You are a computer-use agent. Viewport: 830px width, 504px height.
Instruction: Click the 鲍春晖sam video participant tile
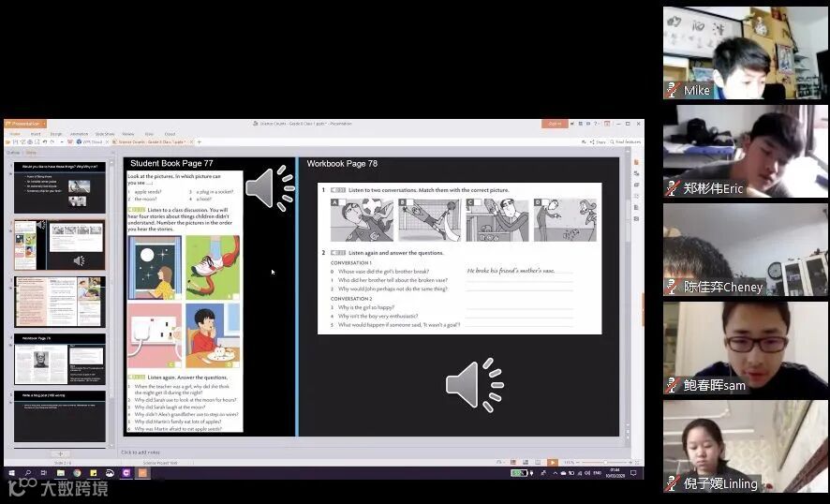pos(746,348)
